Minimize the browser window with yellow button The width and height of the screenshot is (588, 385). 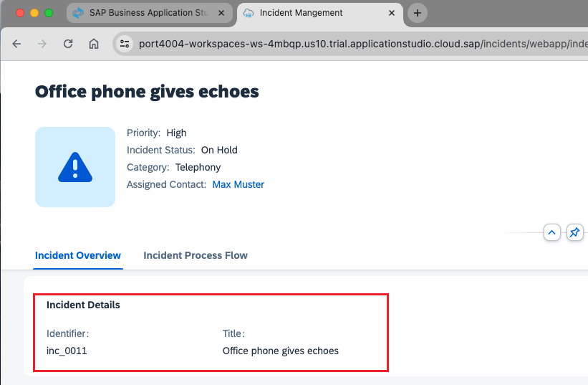point(34,13)
